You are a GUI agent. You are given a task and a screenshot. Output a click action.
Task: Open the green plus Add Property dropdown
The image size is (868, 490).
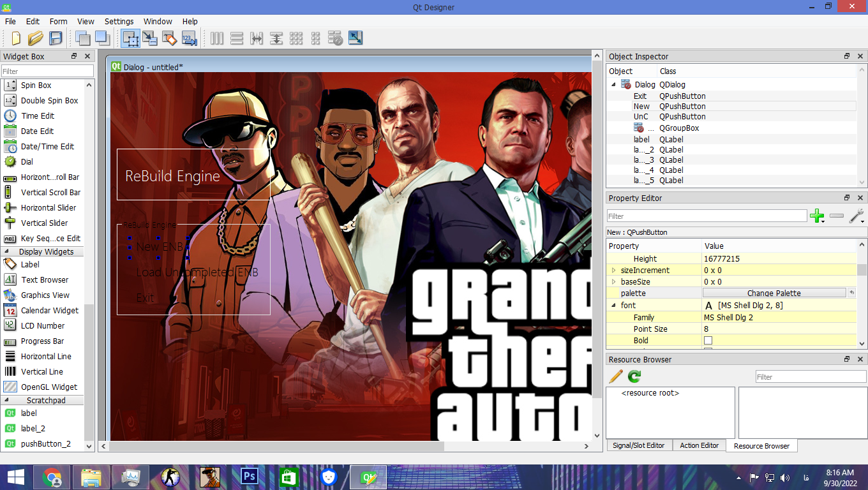click(x=818, y=216)
